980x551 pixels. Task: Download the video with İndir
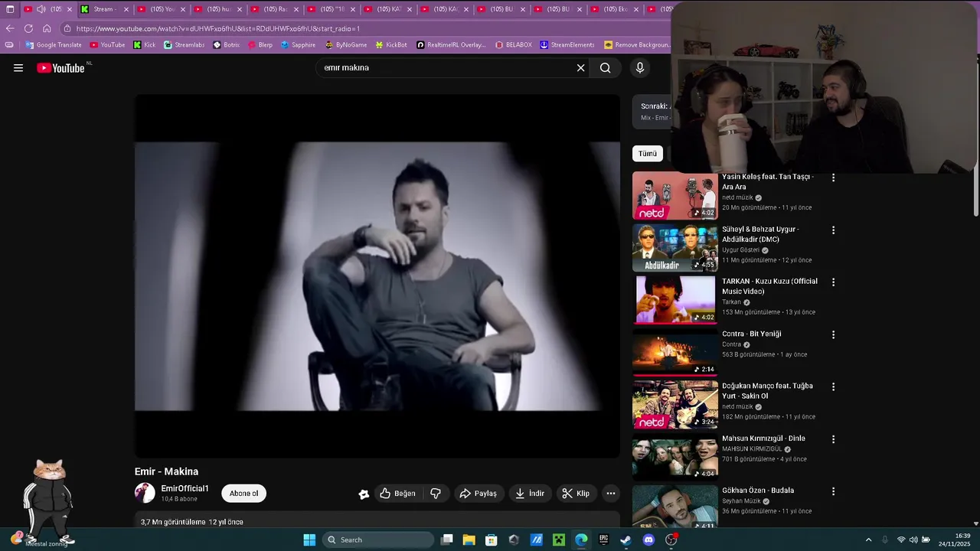tap(530, 494)
